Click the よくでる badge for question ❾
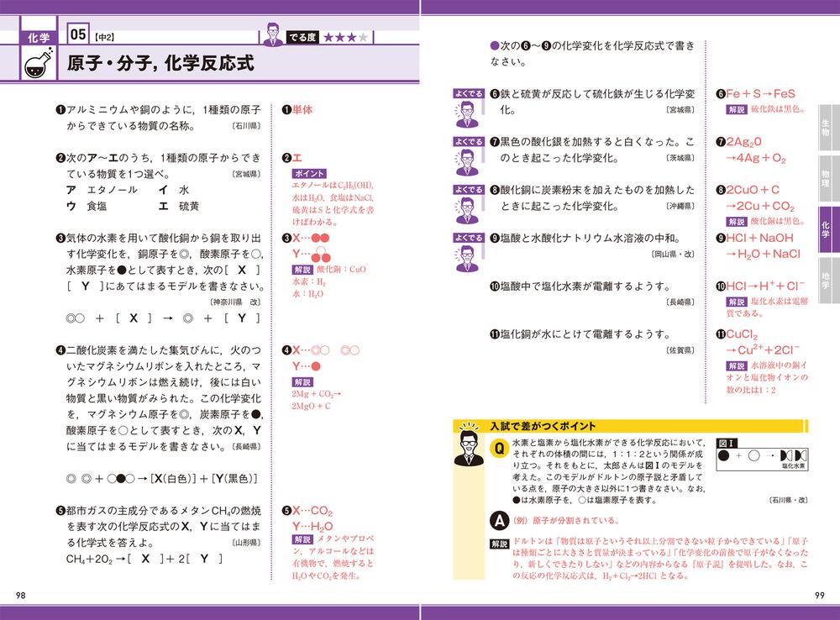840x620 pixels. pyautogui.click(x=470, y=238)
